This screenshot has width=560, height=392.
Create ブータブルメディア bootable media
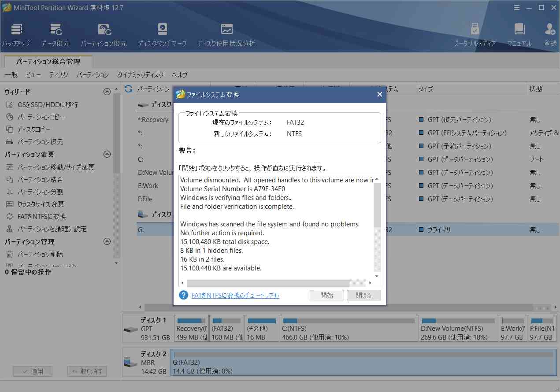[x=475, y=35]
